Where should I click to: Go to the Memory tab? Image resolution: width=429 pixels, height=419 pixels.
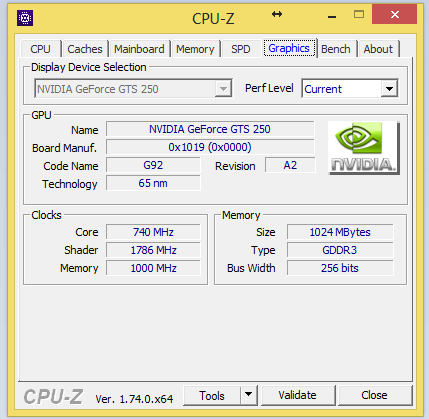point(195,49)
